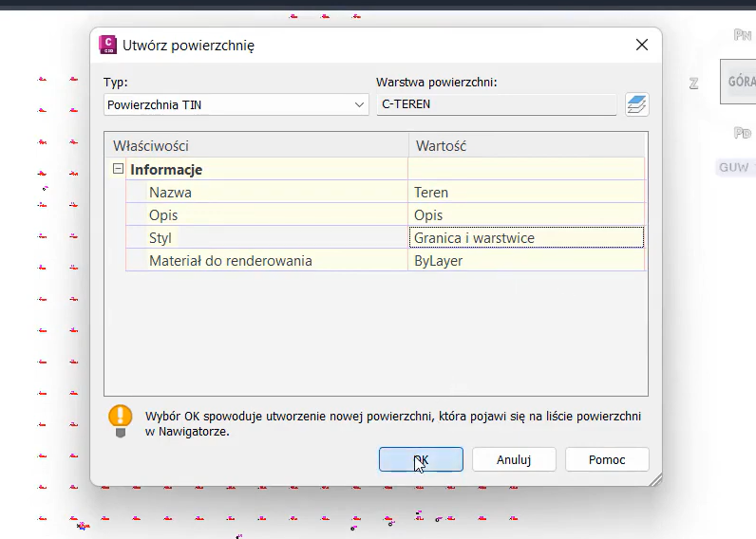Click the yellow info warning icon
The image size is (756, 539).
pos(121,418)
